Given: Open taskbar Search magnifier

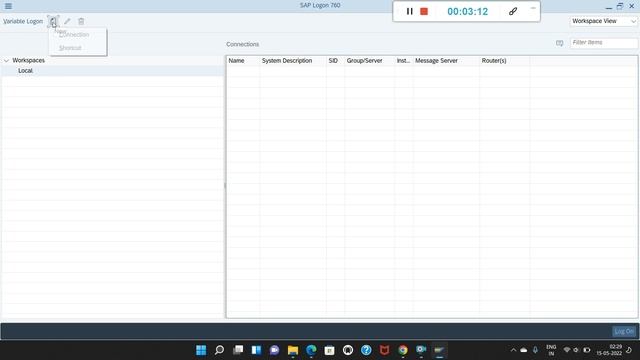Looking at the screenshot, I should tap(219, 350).
